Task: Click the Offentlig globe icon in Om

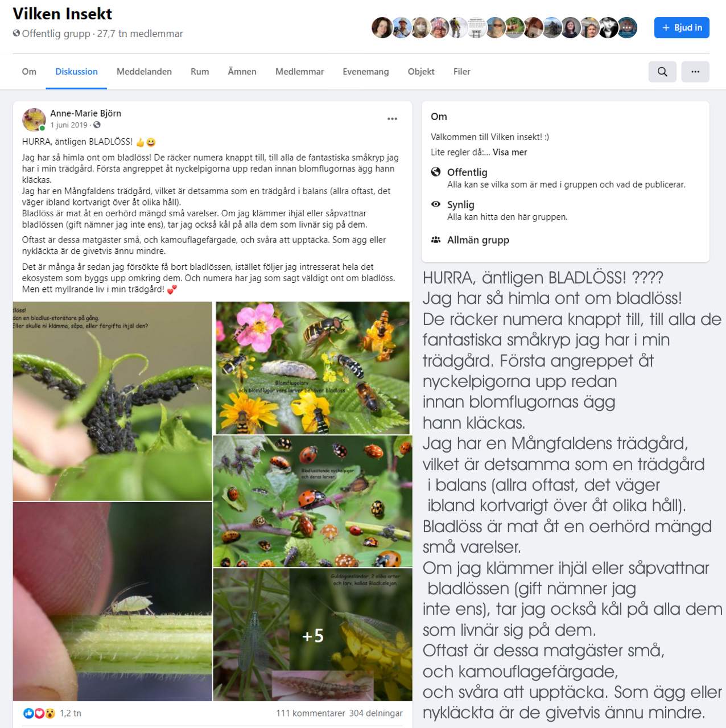Action: [436, 172]
